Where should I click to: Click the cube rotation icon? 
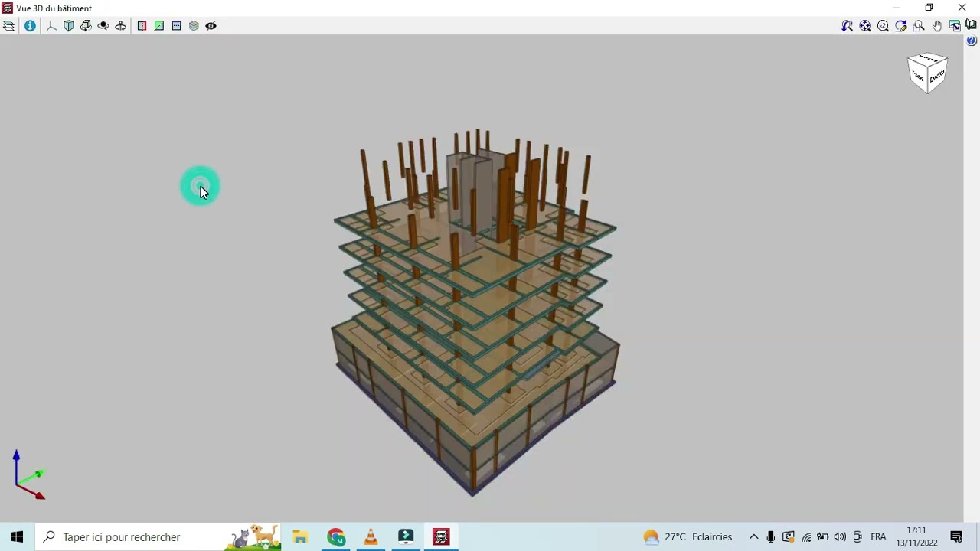(86, 26)
